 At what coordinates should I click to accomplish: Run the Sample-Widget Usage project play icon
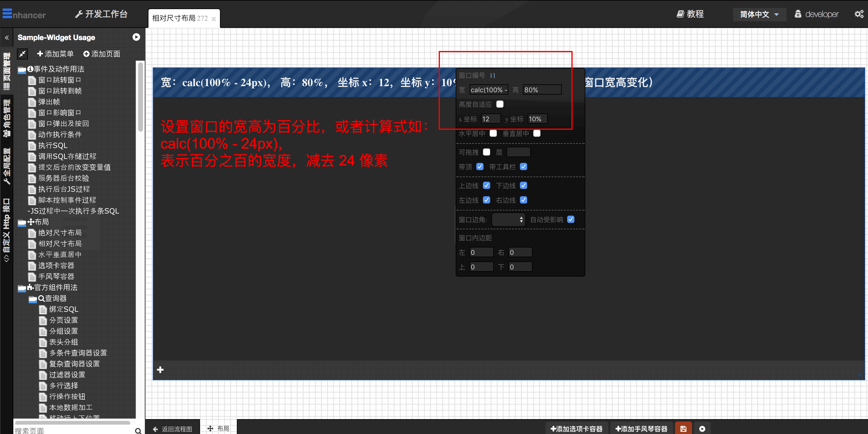(x=136, y=37)
